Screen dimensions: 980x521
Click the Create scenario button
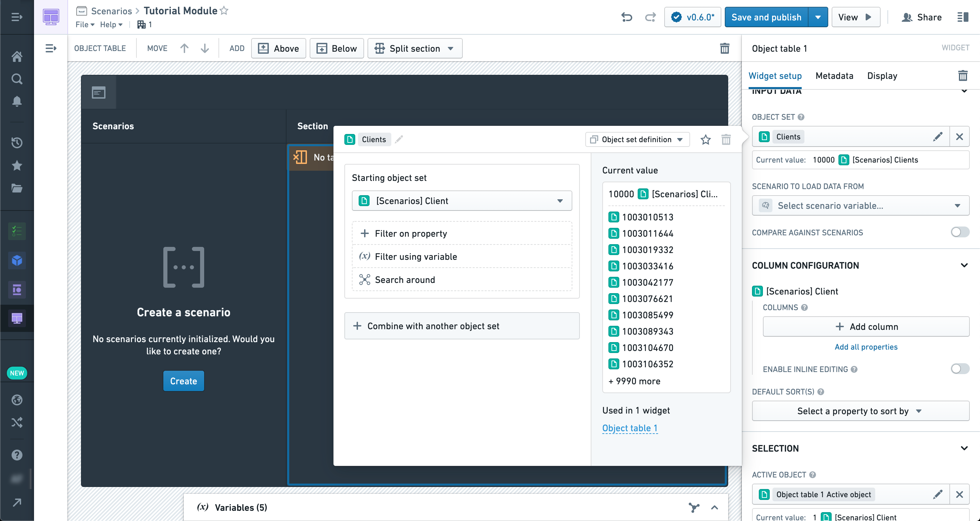pyautogui.click(x=183, y=381)
